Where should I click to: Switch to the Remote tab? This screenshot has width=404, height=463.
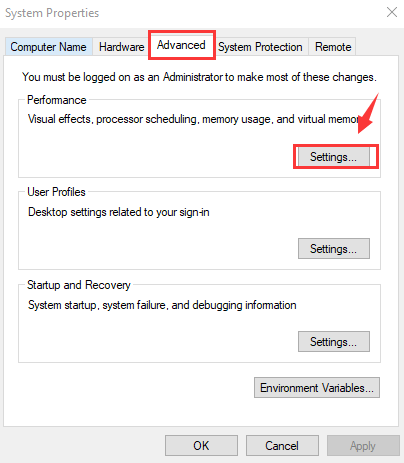(x=333, y=47)
